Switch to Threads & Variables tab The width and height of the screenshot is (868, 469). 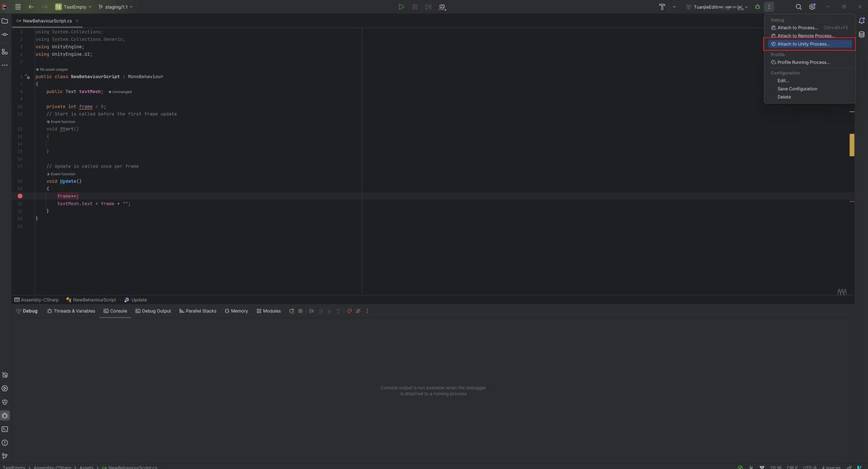point(71,311)
